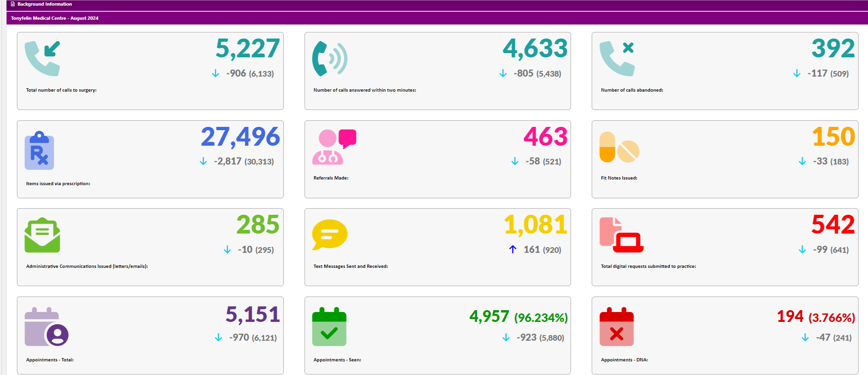Click the digital requests value 542
This screenshot has height=375, width=868.
pyautogui.click(x=833, y=225)
